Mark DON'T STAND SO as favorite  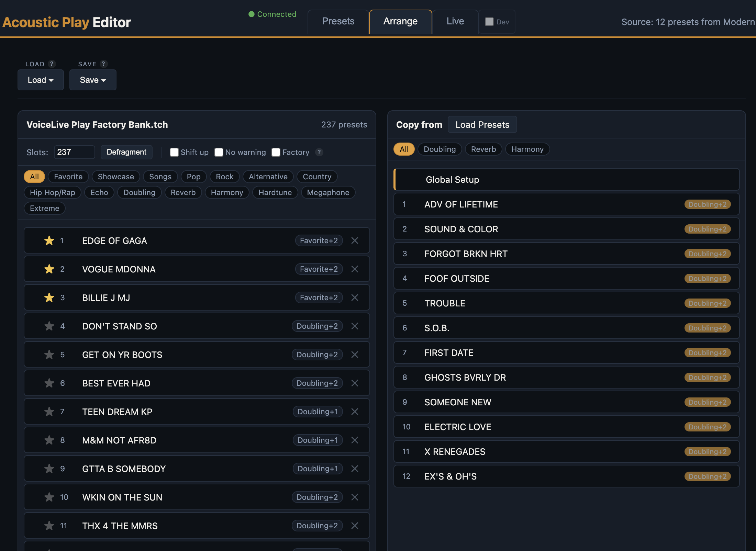(49, 326)
